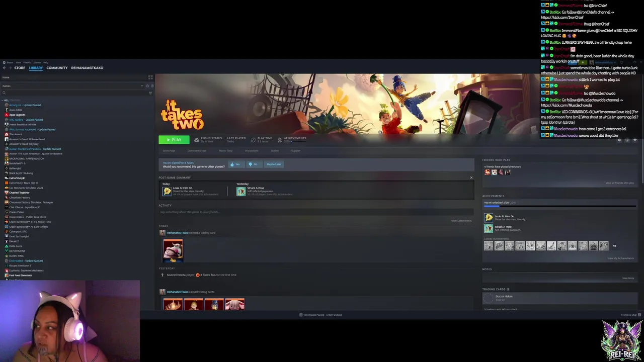Open the REIHANAMGTKAKO profile tab

(x=87, y=68)
